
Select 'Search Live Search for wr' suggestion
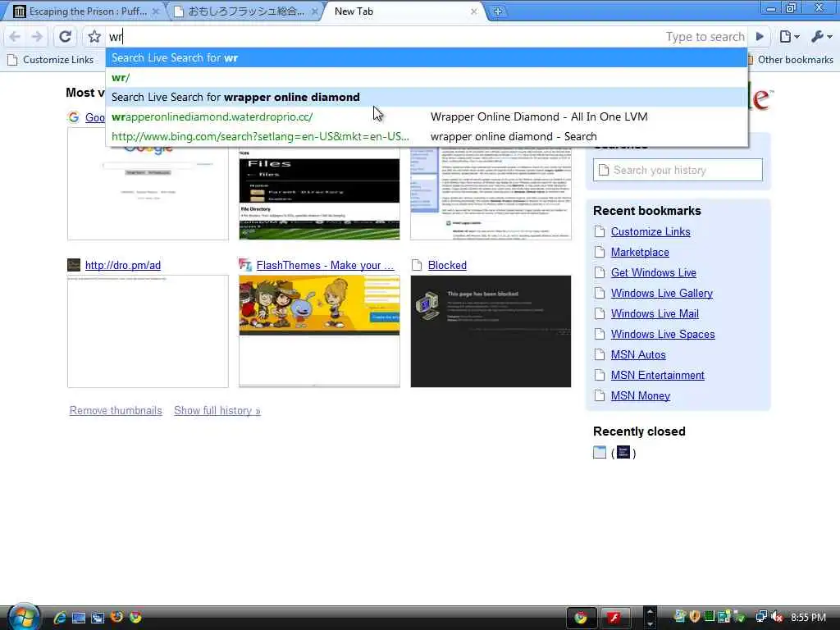[426, 58]
